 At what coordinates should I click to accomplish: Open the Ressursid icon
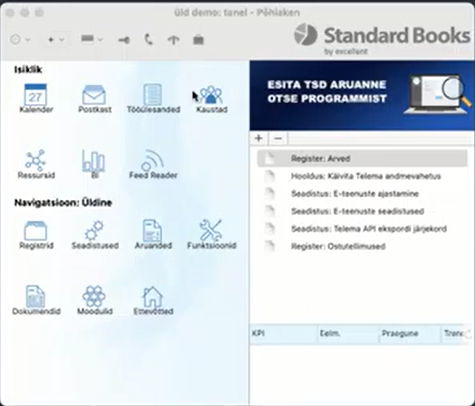pyautogui.click(x=36, y=164)
